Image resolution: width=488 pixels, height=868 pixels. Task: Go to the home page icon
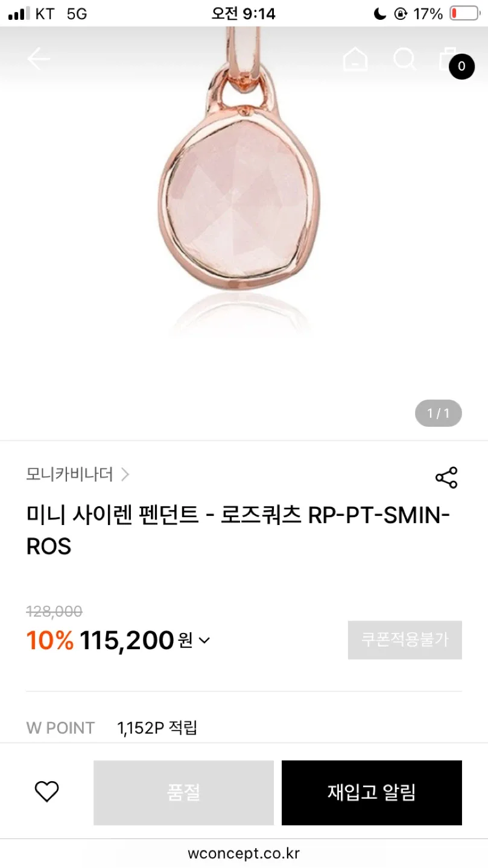pyautogui.click(x=355, y=59)
